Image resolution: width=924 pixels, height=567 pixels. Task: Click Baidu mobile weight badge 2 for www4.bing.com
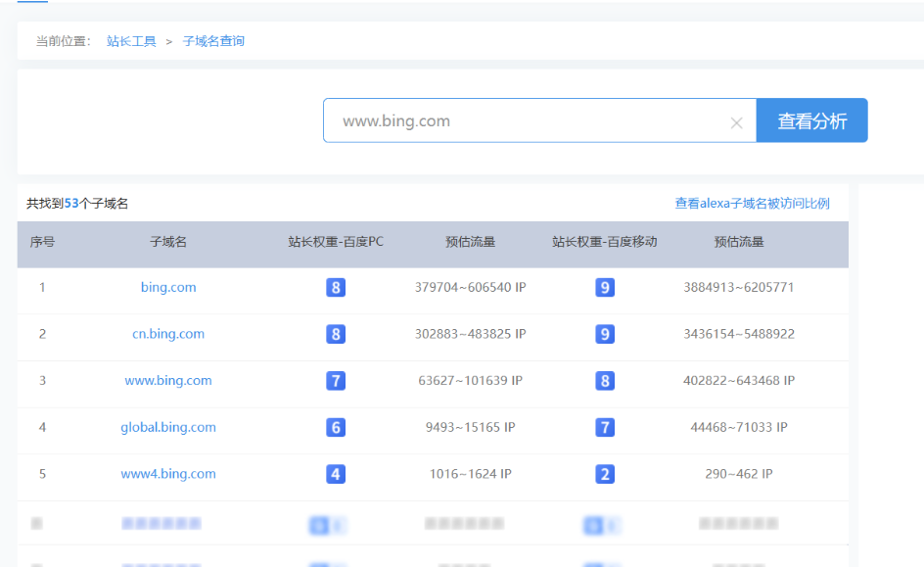tap(605, 474)
